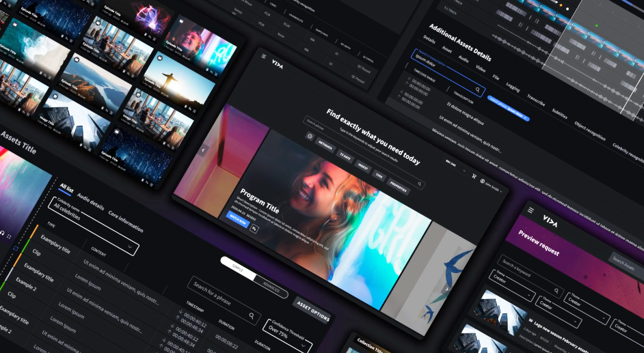Open the Video tab in Additional Assets Details
The height and width of the screenshot is (353, 644).
[x=481, y=68]
